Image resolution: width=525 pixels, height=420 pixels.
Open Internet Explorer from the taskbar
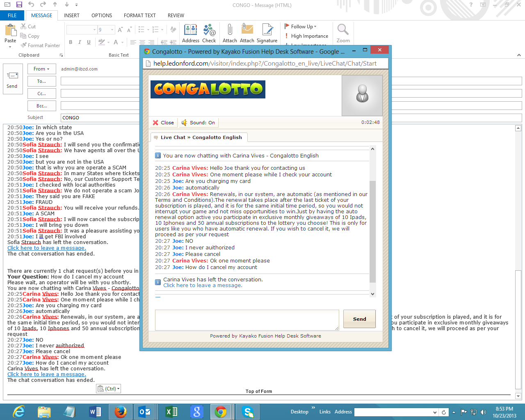[19, 412]
